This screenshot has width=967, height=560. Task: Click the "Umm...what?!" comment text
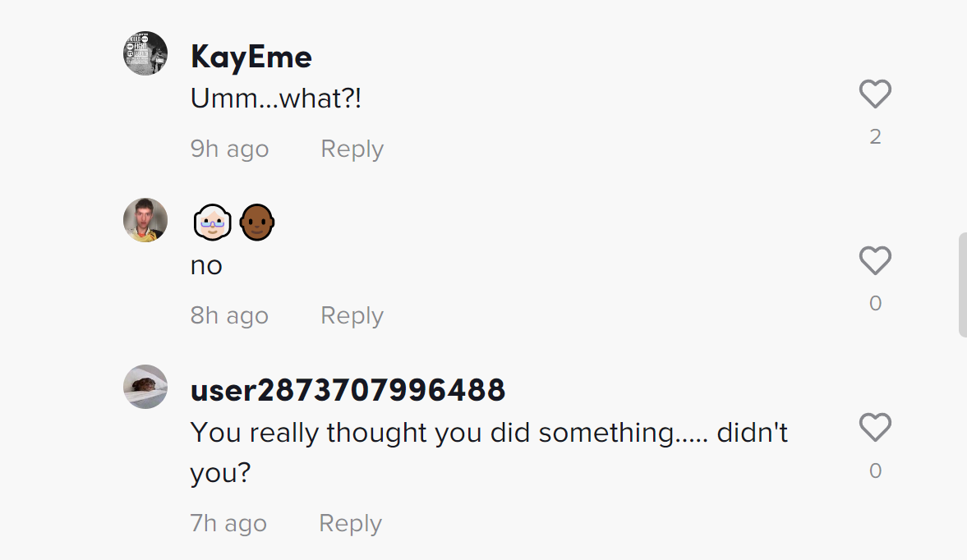276,99
